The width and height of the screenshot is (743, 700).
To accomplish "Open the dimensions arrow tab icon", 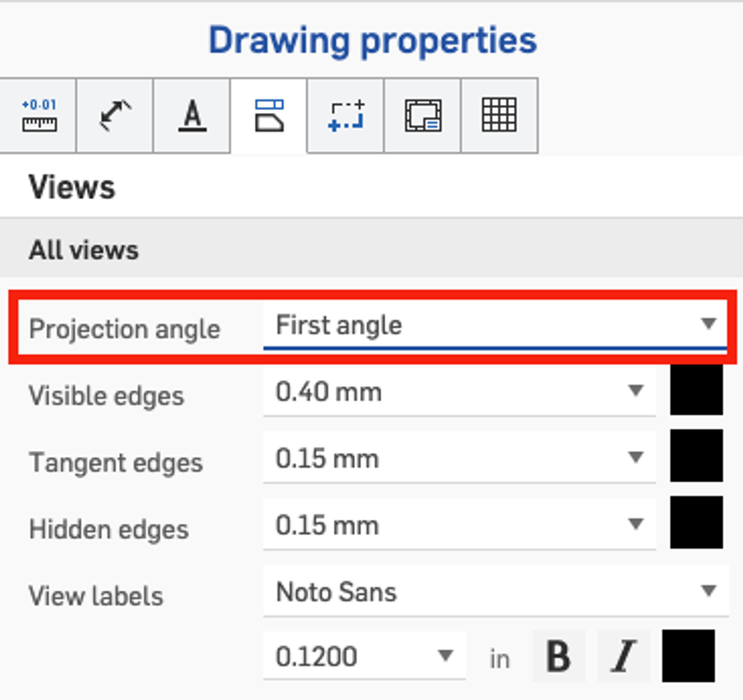I will point(115,116).
